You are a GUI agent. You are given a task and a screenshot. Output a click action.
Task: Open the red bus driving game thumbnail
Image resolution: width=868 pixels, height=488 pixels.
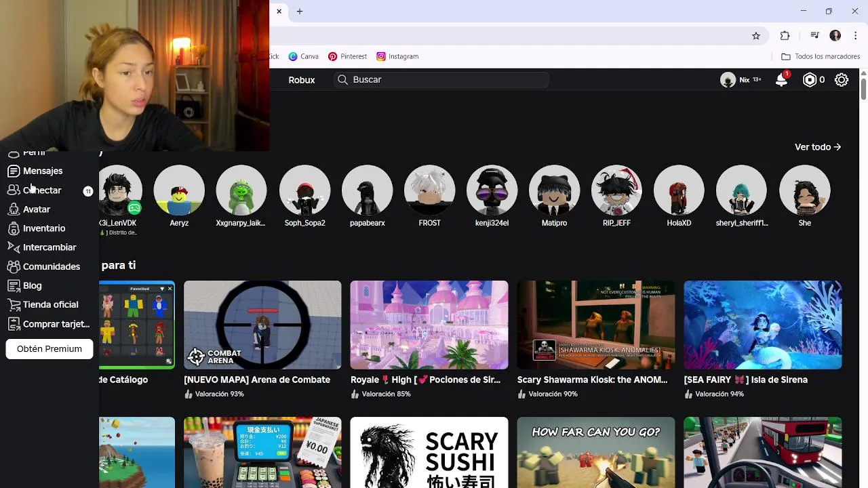point(763,452)
